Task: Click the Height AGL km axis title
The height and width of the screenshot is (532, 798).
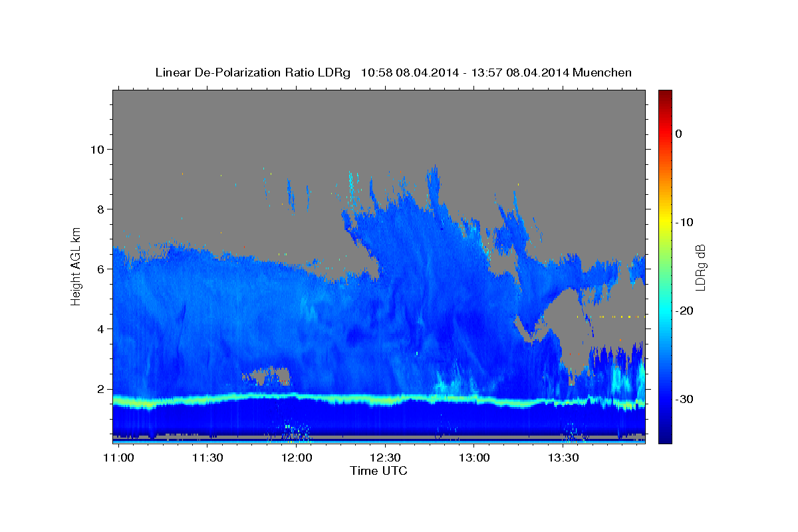Action: pyautogui.click(x=76, y=266)
